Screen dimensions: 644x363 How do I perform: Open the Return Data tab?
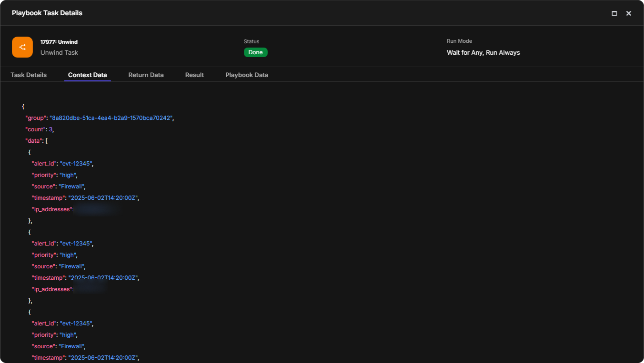tap(146, 75)
